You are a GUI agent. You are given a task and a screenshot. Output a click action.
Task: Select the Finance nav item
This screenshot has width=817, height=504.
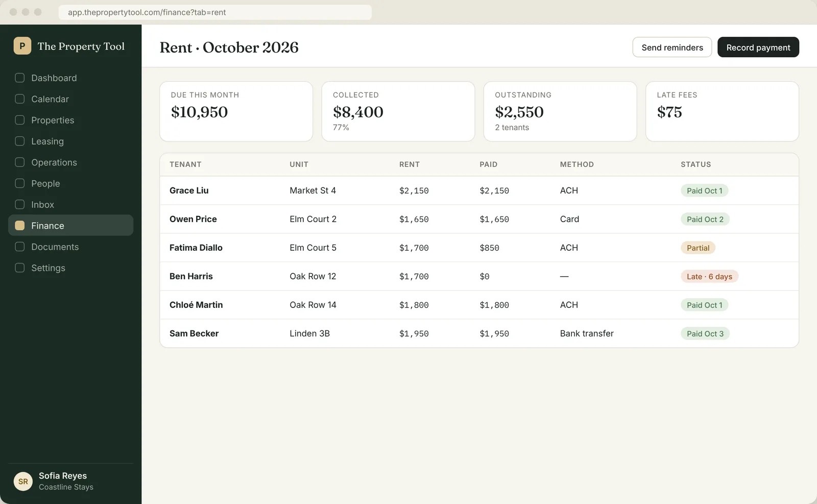tap(71, 225)
